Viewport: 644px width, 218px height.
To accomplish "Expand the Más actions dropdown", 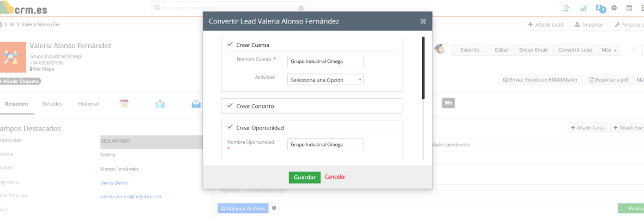I will click(x=609, y=50).
